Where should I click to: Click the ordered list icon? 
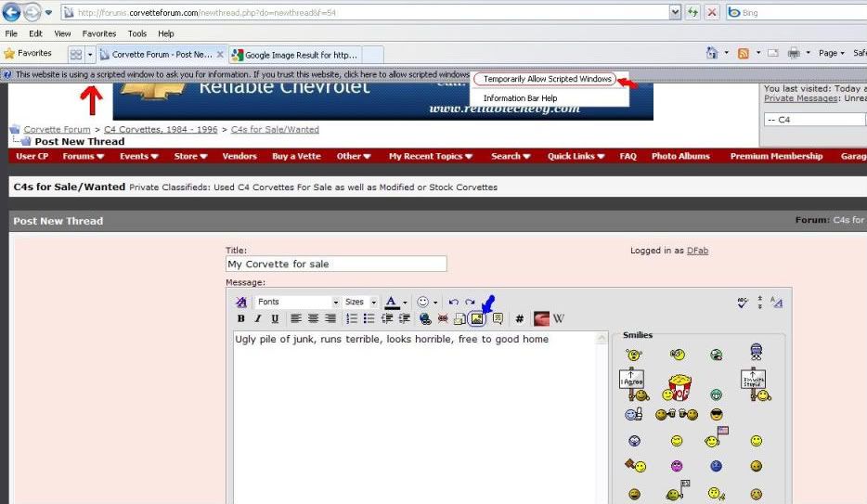pos(352,318)
